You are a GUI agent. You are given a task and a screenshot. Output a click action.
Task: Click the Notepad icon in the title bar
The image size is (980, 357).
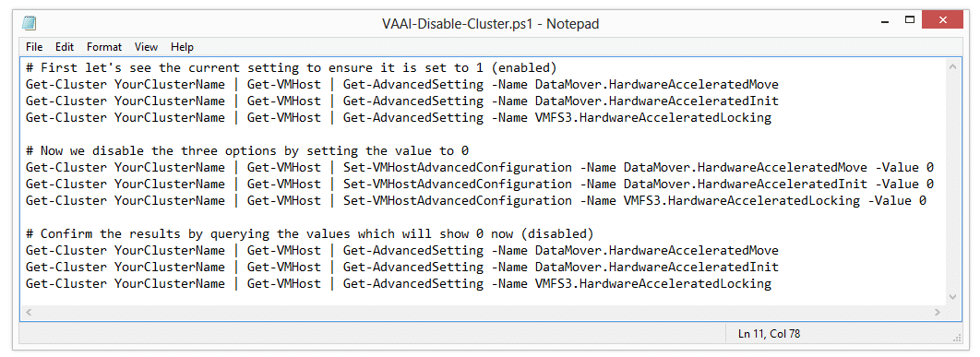(x=30, y=24)
